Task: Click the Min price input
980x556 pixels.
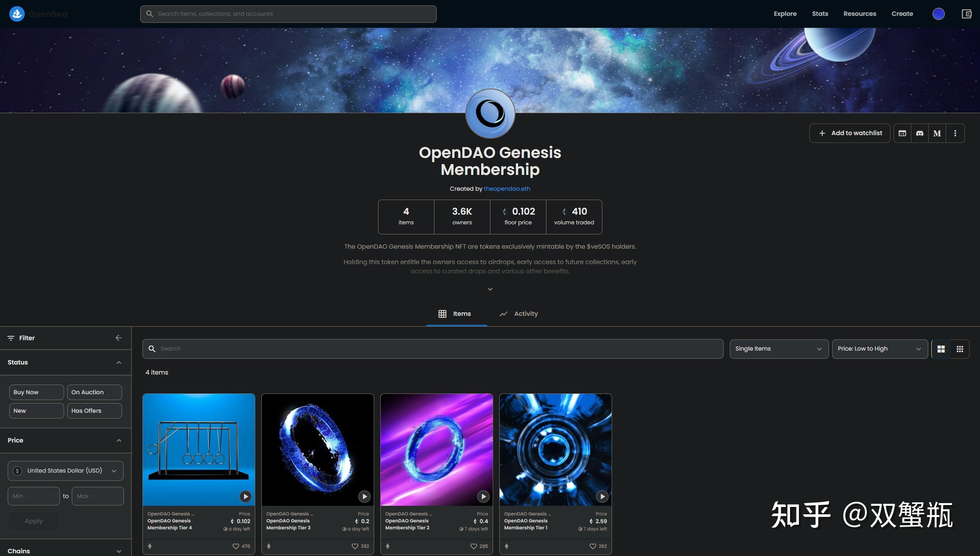Action: (x=34, y=496)
